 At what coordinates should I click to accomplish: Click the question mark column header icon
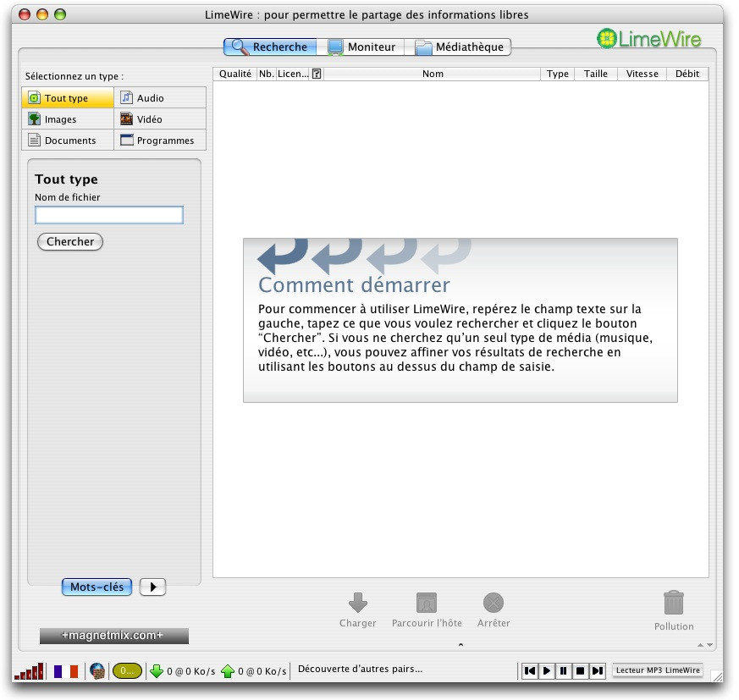click(317, 74)
